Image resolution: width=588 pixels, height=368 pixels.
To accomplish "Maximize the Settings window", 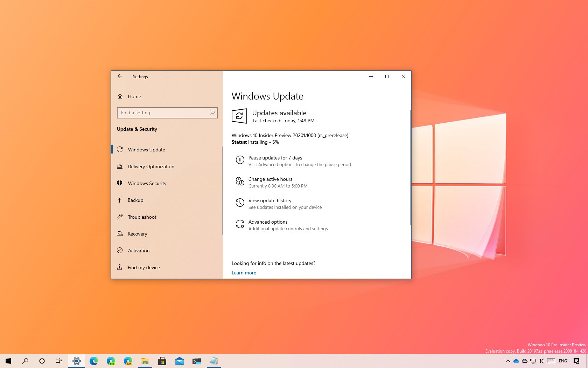I will (x=387, y=76).
